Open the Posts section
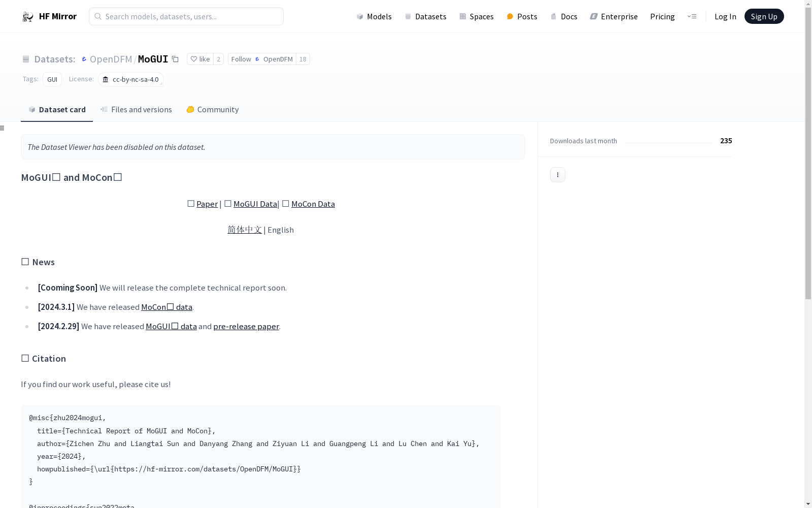Image resolution: width=812 pixels, height=508 pixels. pyautogui.click(x=522, y=16)
